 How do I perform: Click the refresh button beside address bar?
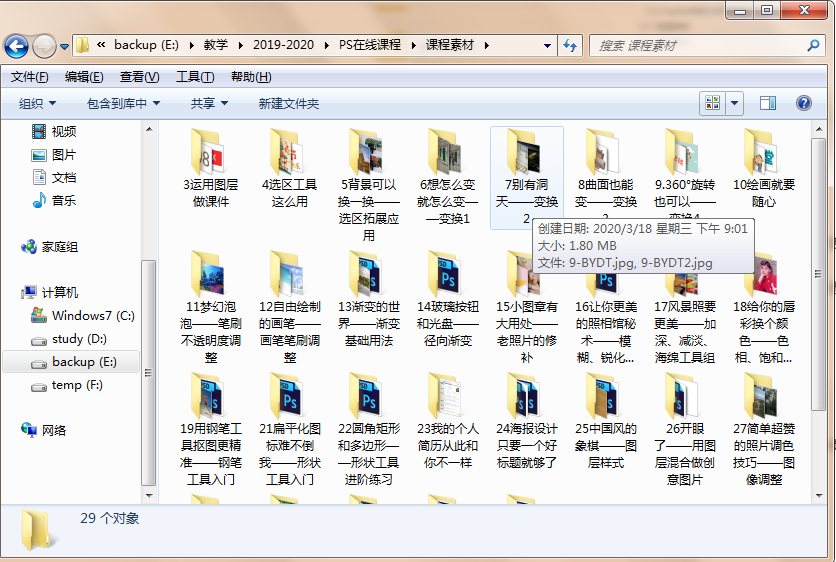click(x=570, y=45)
